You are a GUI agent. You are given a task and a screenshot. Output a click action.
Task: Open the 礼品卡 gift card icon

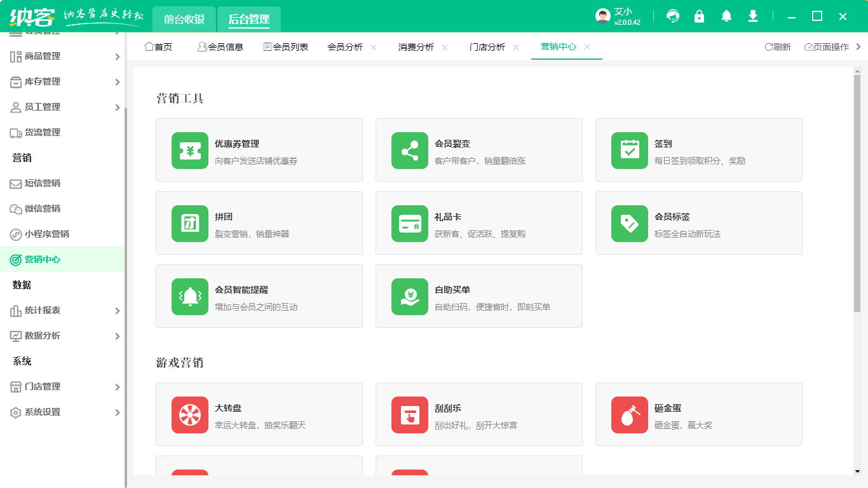[409, 223]
